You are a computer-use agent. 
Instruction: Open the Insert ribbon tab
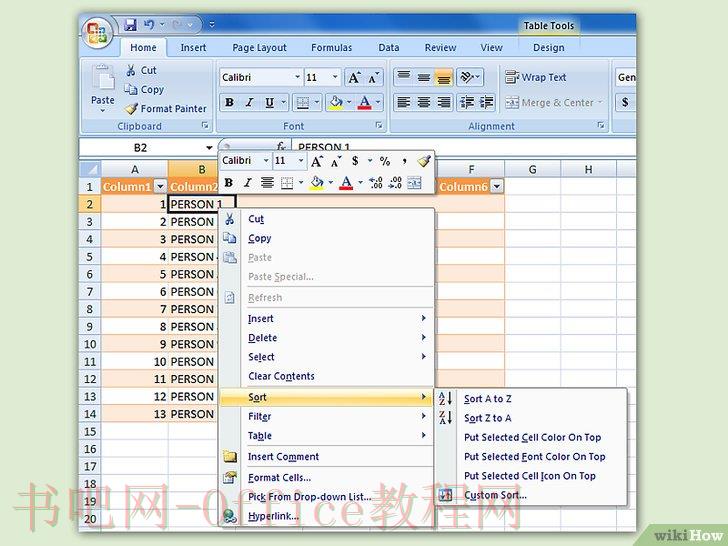(193, 48)
